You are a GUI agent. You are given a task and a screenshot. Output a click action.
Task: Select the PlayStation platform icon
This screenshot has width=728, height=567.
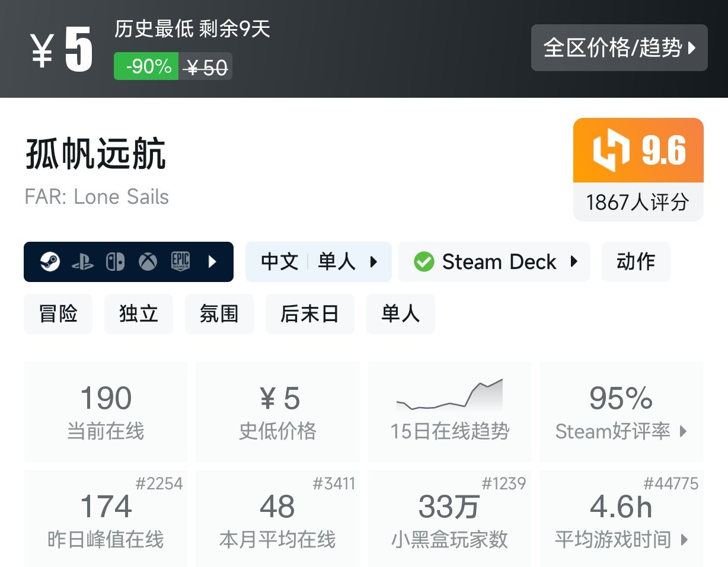pyautogui.click(x=84, y=261)
